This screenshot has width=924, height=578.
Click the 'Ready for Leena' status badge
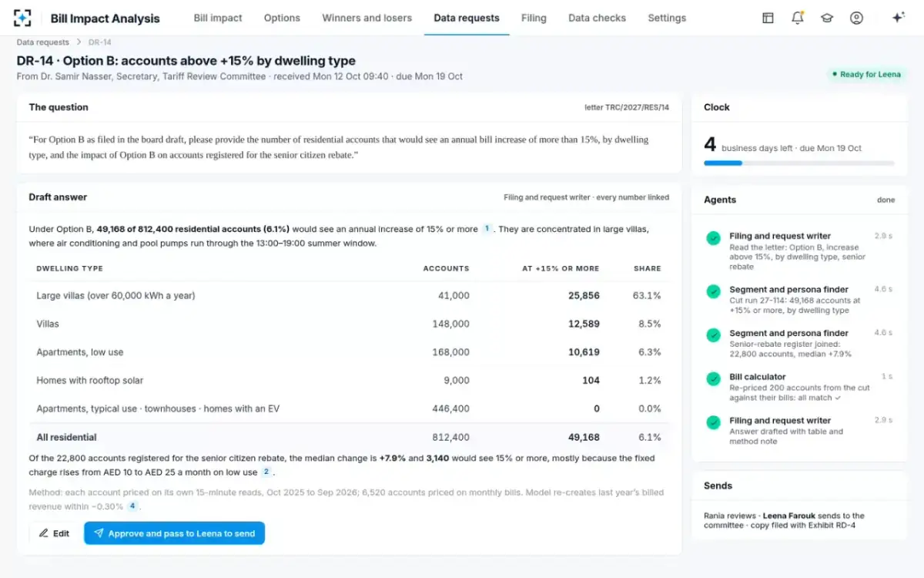(x=866, y=75)
